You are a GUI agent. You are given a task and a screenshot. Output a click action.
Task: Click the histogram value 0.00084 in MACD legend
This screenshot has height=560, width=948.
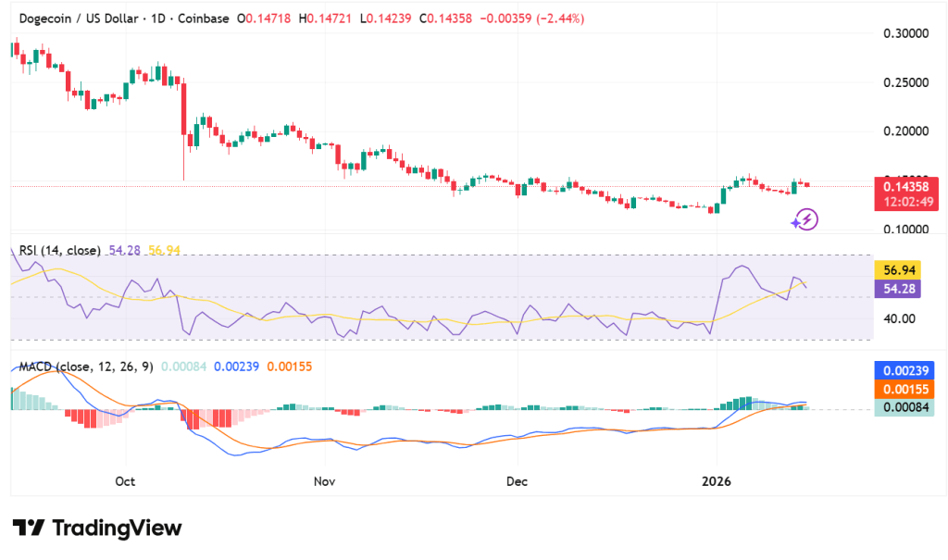(x=184, y=367)
